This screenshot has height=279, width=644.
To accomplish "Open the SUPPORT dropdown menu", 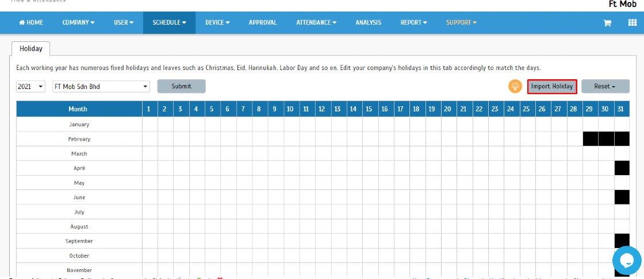I will tap(461, 22).
